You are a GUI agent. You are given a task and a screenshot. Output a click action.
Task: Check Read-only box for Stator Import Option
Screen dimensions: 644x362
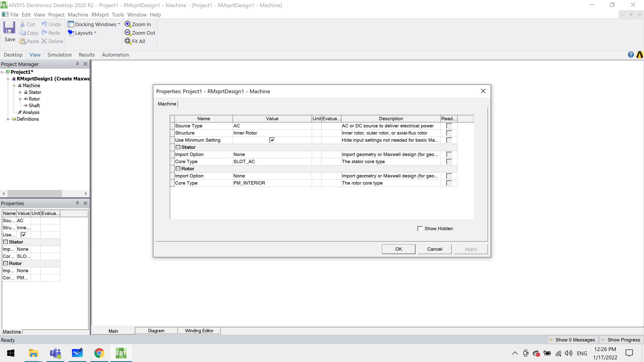click(x=449, y=154)
